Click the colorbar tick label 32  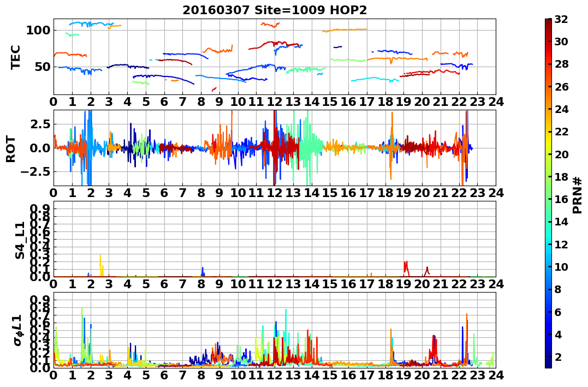561,19
